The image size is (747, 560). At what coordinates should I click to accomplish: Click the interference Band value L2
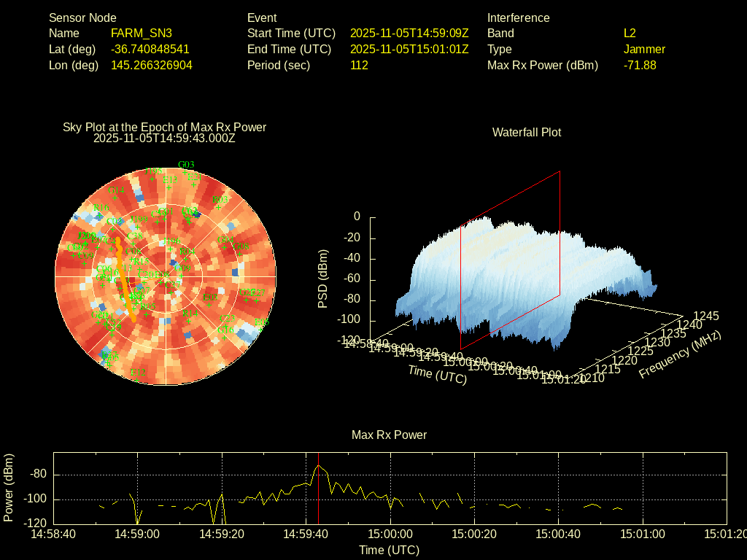(630, 33)
